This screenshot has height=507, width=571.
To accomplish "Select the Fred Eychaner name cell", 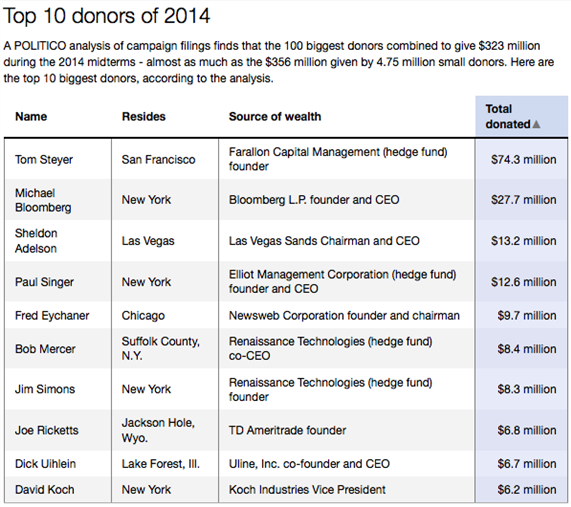I will (x=58, y=315).
